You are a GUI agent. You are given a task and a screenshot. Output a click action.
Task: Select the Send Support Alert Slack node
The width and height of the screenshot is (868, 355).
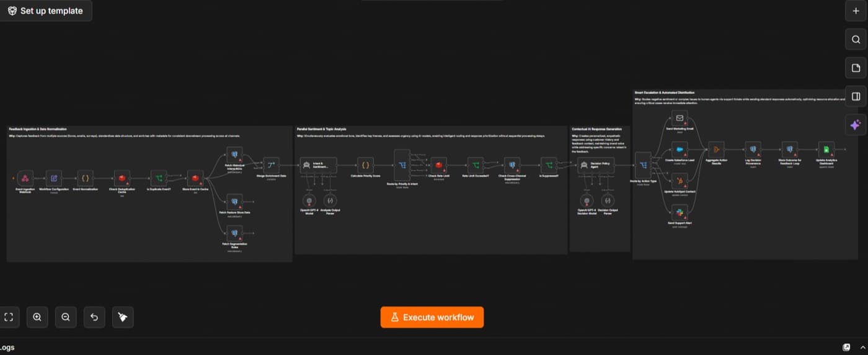(680, 213)
